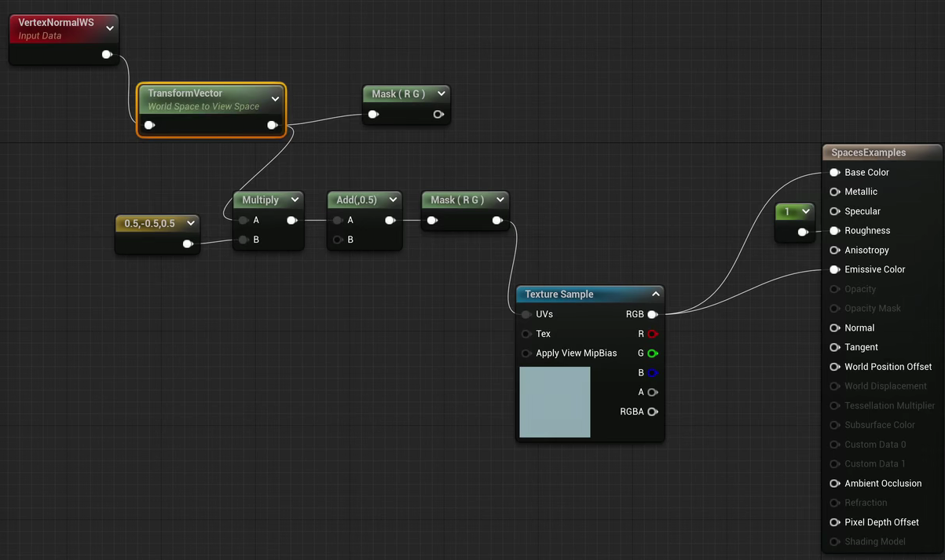The height and width of the screenshot is (560, 945).
Task: Click the TransformVector output pin
Action: pos(272,125)
